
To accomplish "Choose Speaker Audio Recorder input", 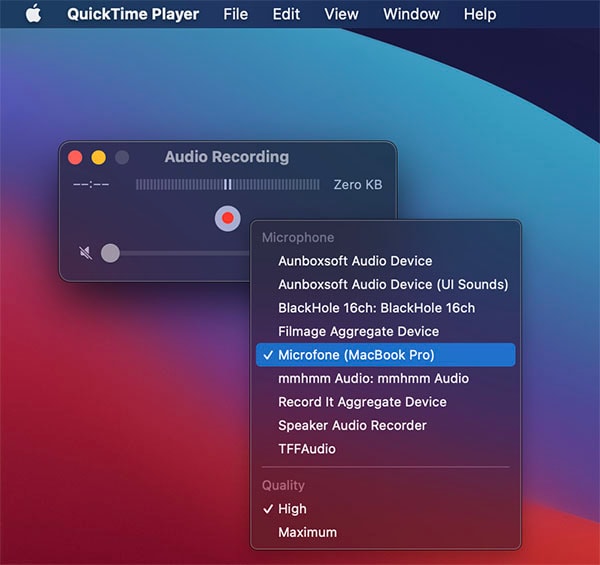I will click(x=385, y=425).
